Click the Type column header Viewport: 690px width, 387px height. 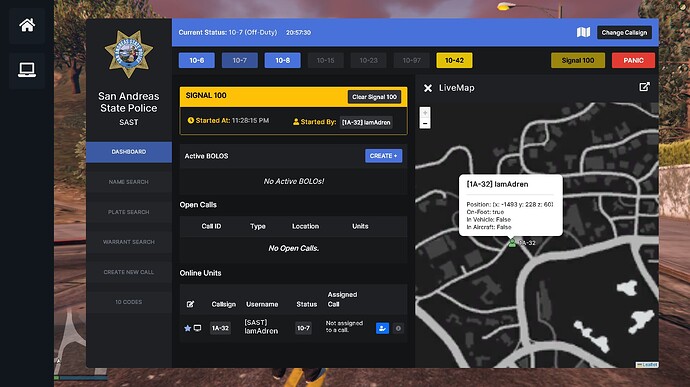click(258, 226)
